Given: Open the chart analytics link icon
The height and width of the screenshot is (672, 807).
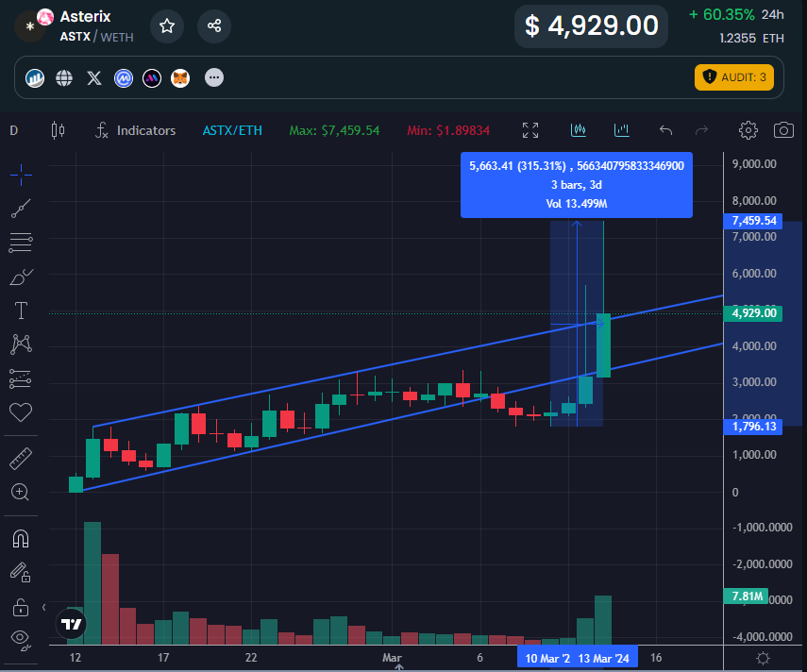Looking at the screenshot, I should tap(35, 78).
